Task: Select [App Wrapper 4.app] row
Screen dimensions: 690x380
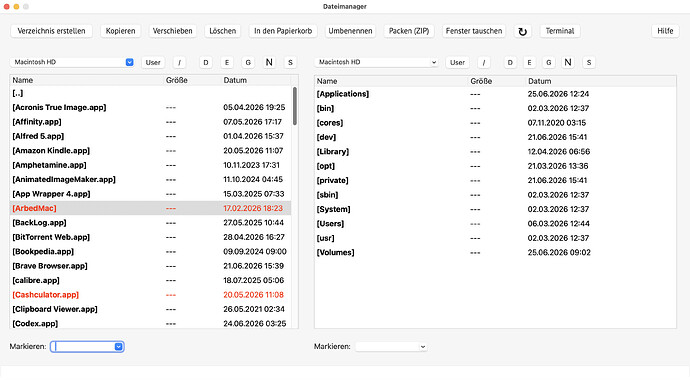Action: pyautogui.click(x=150, y=194)
